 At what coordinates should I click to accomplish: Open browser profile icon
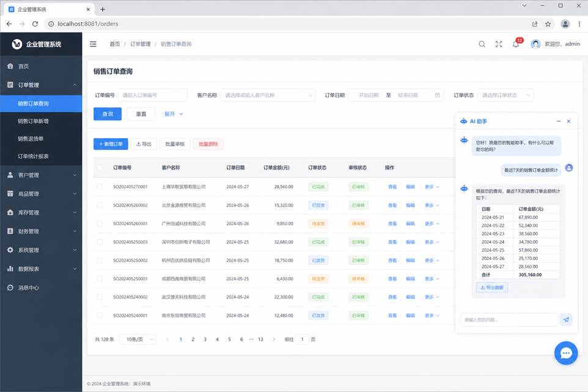(x=565, y=24)
